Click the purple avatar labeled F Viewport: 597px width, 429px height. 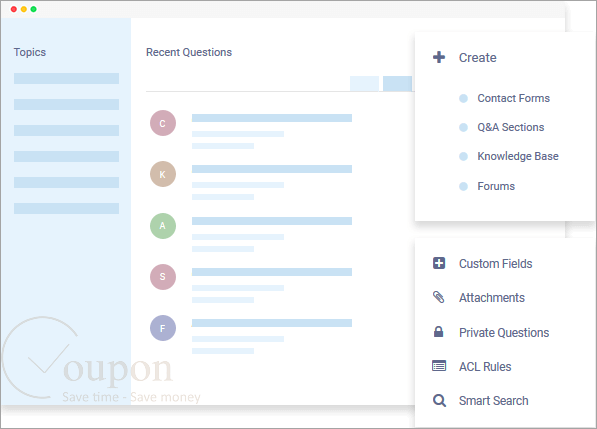click(163, 328)
